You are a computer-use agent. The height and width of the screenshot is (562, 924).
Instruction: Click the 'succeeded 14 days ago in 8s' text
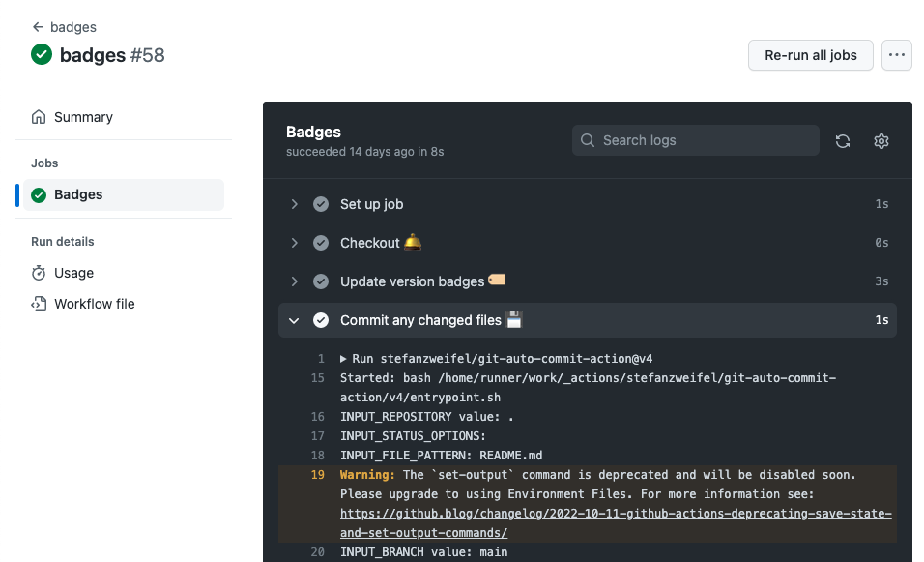point(364,152)
